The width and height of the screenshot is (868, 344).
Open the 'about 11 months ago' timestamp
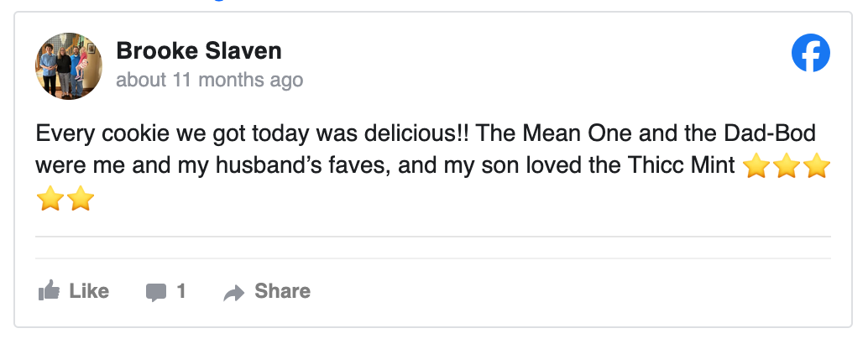tap(209, 81)
